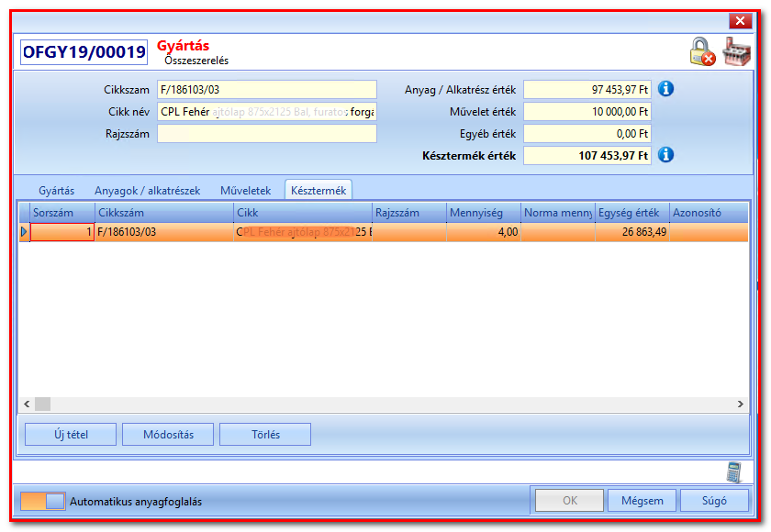Click the scroll left arrow of table
Screen dimensions: 771x532
coord(27,404)
